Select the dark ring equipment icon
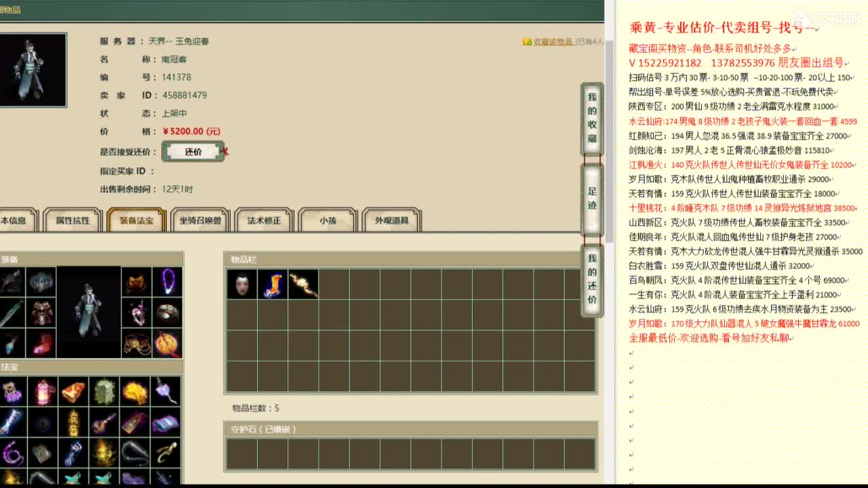The width and height of the screenshot is (868, 488). pos(167,312)
